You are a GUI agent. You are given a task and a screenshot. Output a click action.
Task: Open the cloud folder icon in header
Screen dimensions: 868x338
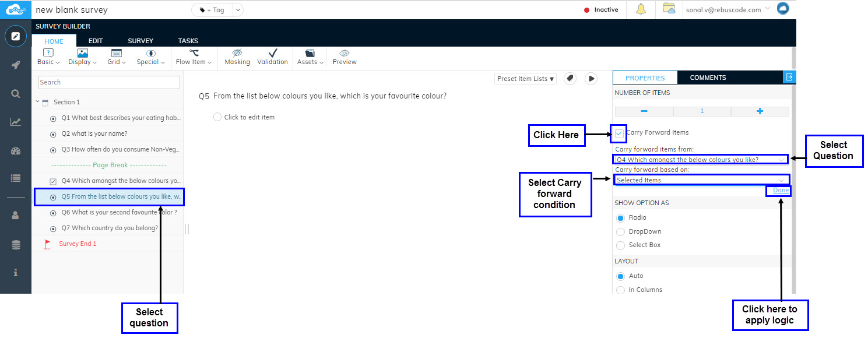point(669,9)
